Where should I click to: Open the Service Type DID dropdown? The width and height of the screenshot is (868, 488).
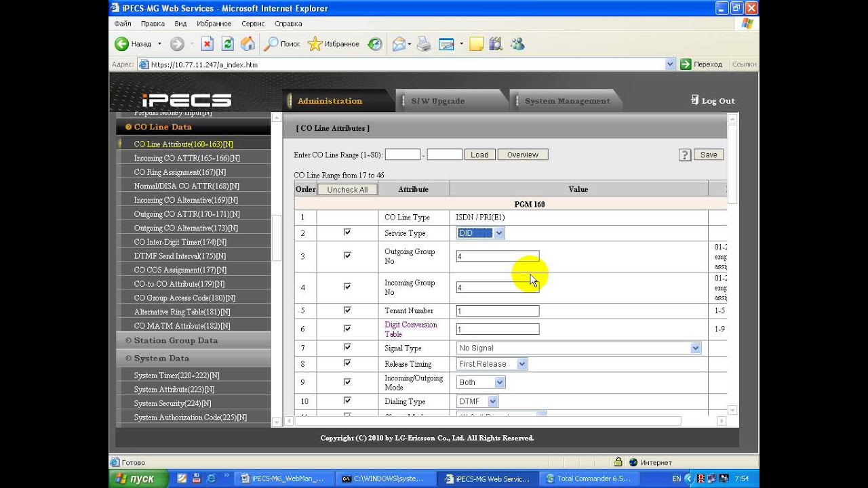pyautogui.click(x=481, y=233)
